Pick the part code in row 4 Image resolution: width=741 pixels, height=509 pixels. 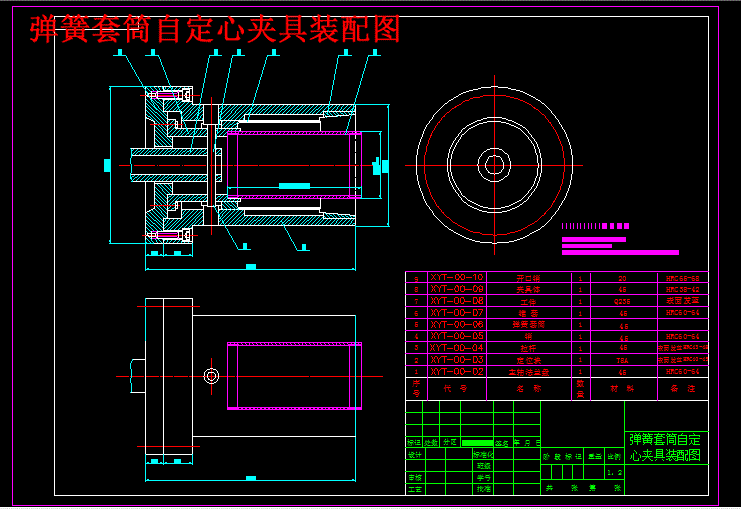click(x=457, y=336)
